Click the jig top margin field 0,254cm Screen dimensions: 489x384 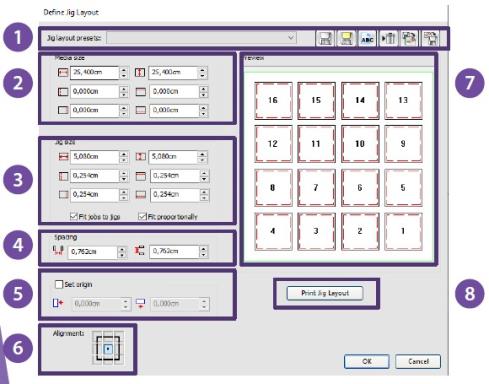pos(175,176)
